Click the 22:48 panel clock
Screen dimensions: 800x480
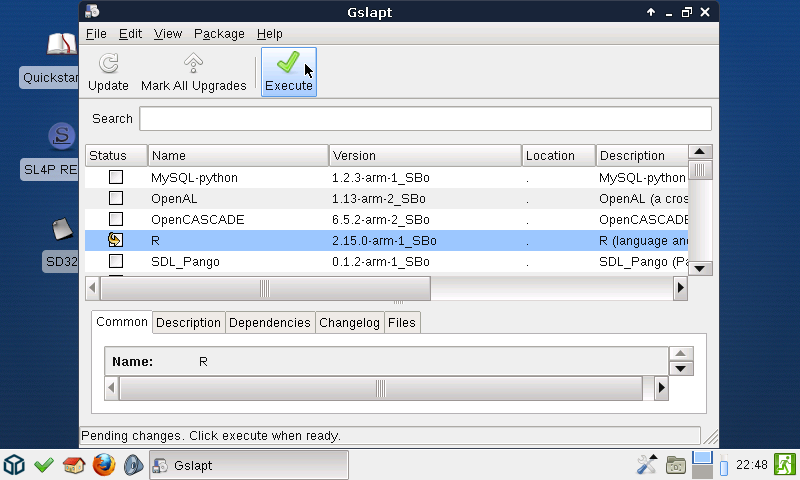click(752, 465)
